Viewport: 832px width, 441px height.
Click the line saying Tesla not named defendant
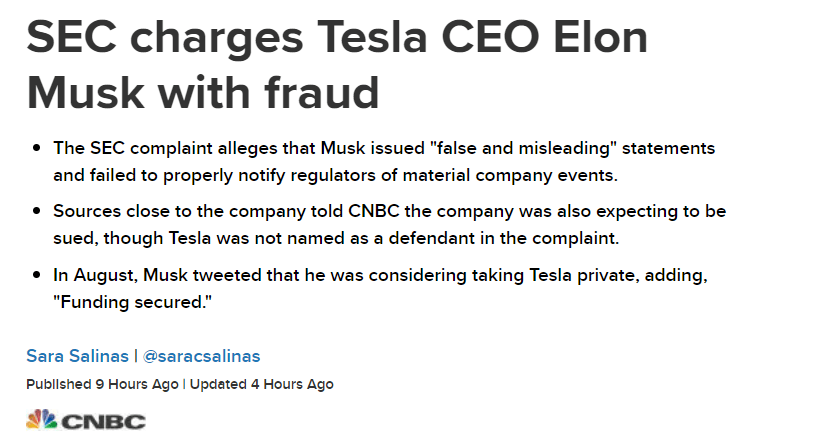coord(336,238)
